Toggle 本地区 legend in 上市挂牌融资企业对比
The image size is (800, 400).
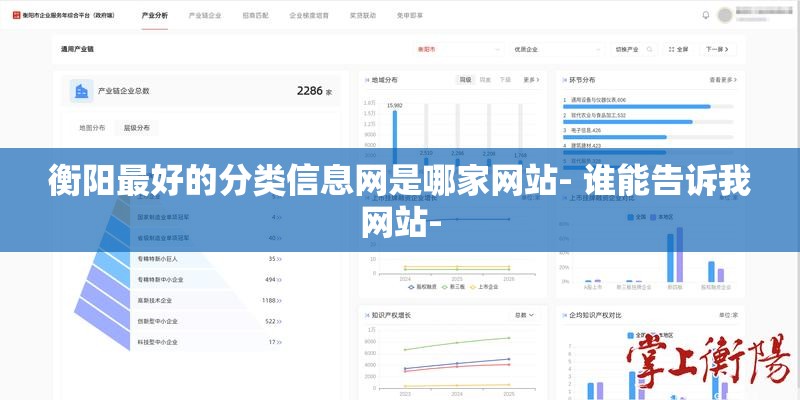point(661,217)
